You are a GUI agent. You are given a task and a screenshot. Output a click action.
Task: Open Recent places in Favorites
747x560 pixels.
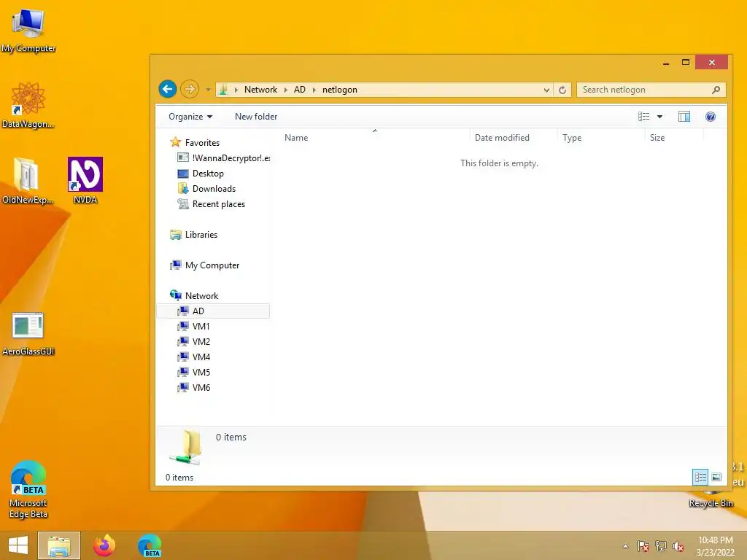pyautogui.click(x=219, y=204)
